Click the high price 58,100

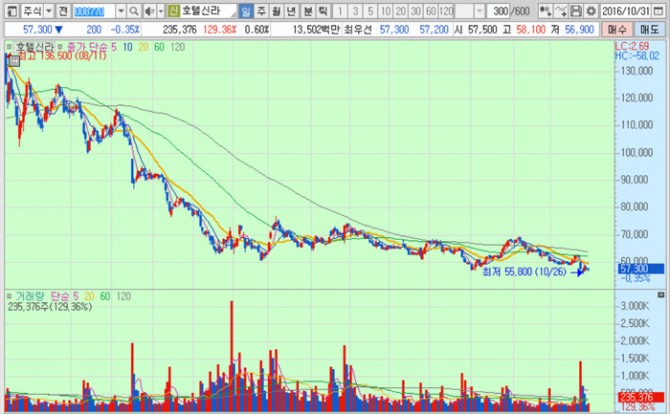[531, 29]
